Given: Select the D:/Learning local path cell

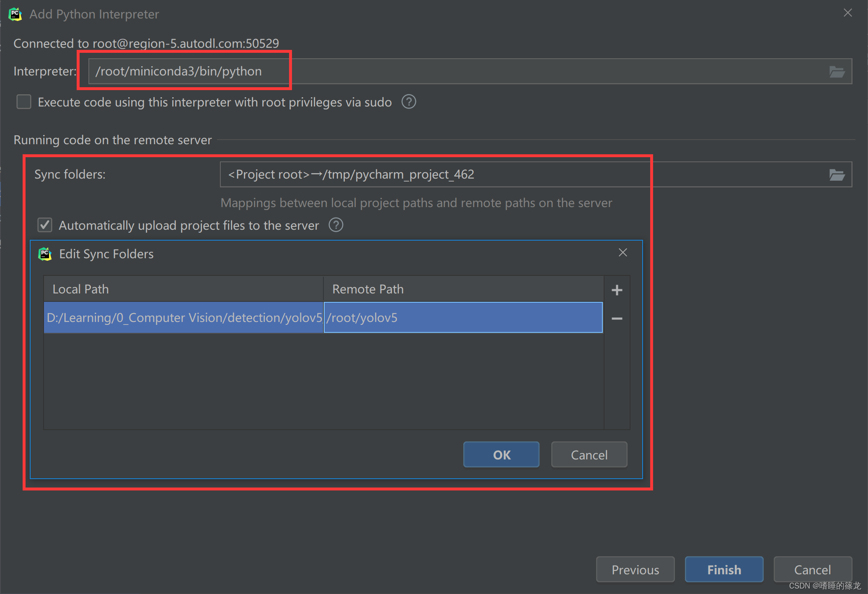Looking at the screenshot, I should (x=183, y=318).
